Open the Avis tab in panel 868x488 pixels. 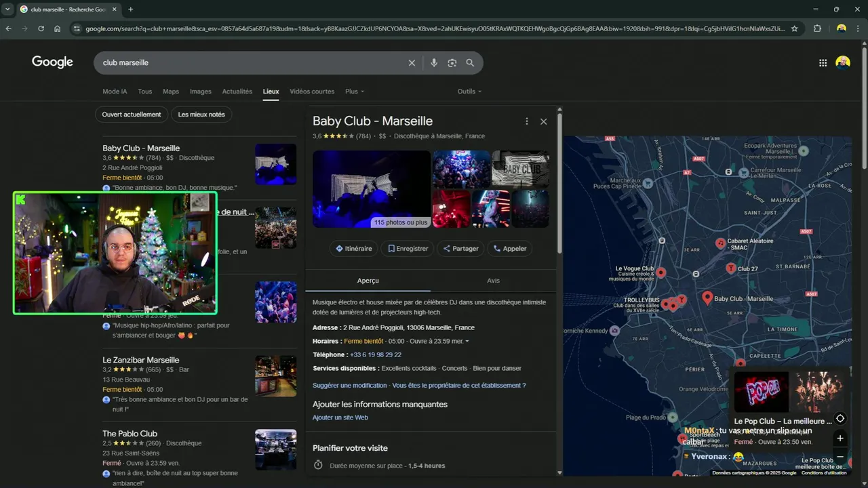(493, 281)
